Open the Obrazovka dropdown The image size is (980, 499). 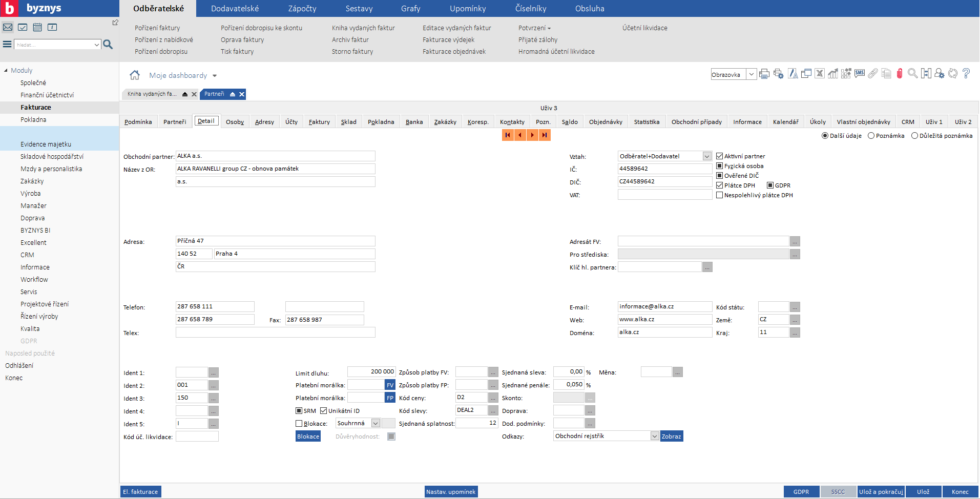tap(751, 75)
